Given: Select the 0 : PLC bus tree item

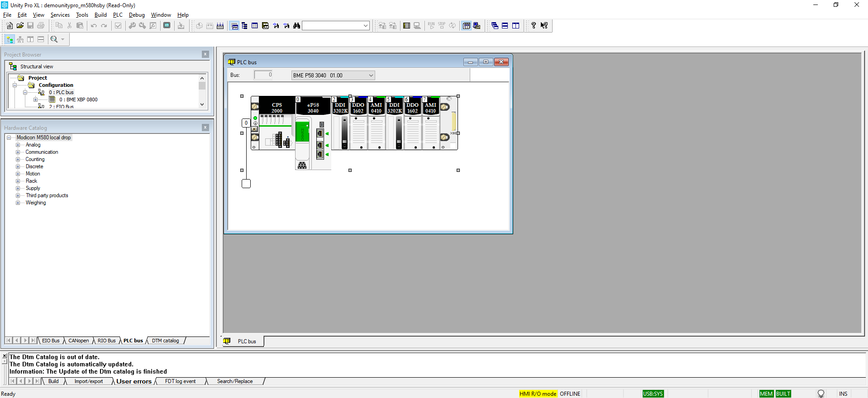Looking at the screenshot, I should 61,92.
